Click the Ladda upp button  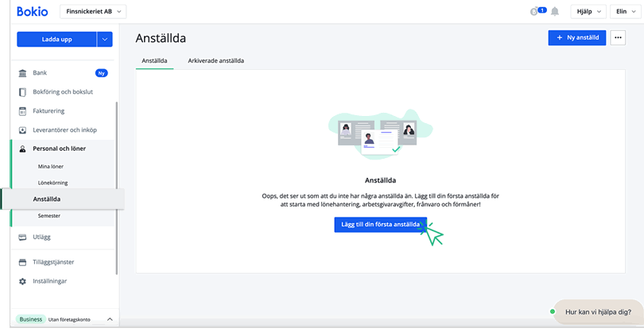coord(56,40)
